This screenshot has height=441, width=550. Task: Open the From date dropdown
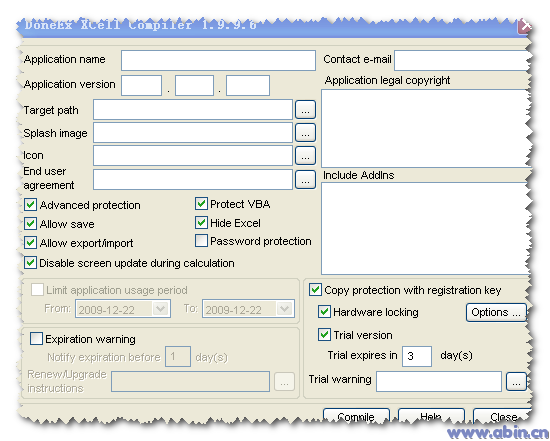point(161,309)
